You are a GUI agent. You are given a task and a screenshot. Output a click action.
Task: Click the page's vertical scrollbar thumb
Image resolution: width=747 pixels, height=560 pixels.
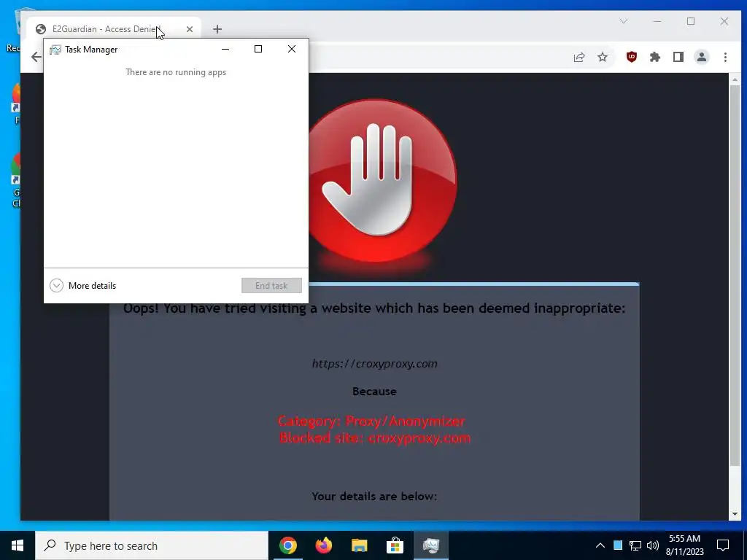pyautogui.click(x=735, y=276)
